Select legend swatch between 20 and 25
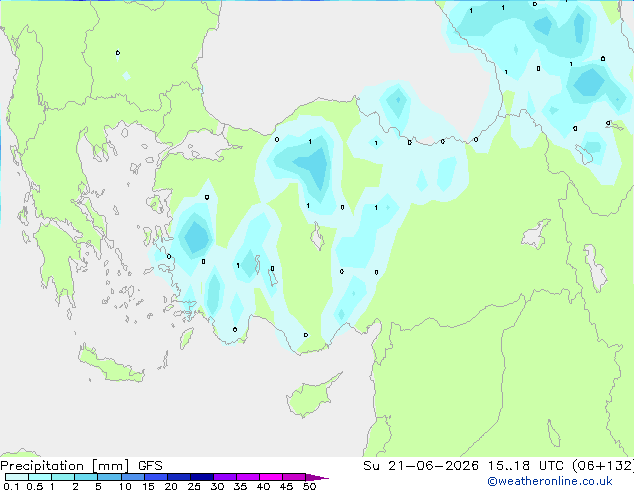 tap(178, 477)
